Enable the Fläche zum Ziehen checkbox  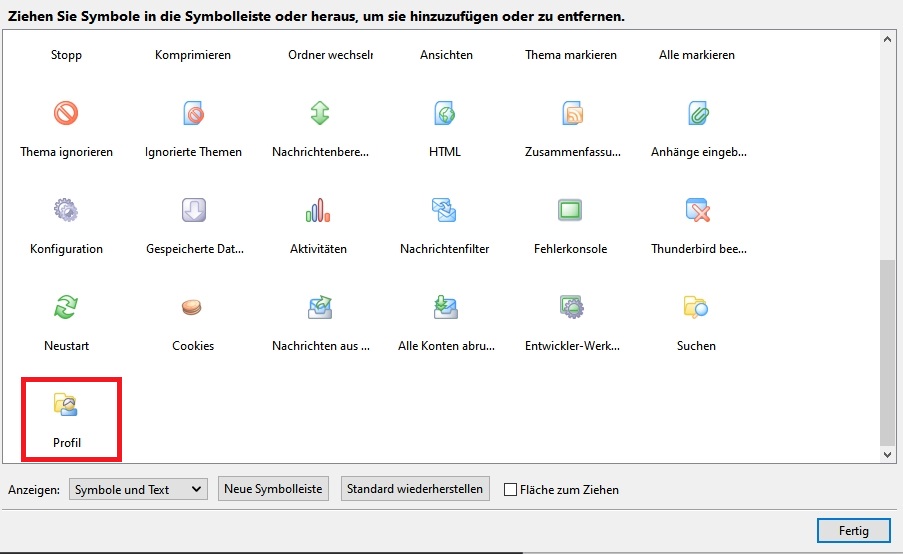[511, 490]
